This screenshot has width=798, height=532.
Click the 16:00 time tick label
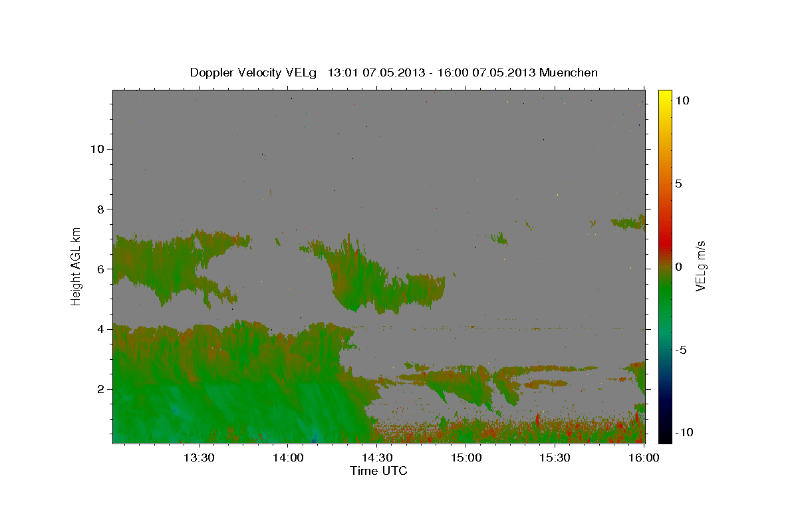click(644, 458)
